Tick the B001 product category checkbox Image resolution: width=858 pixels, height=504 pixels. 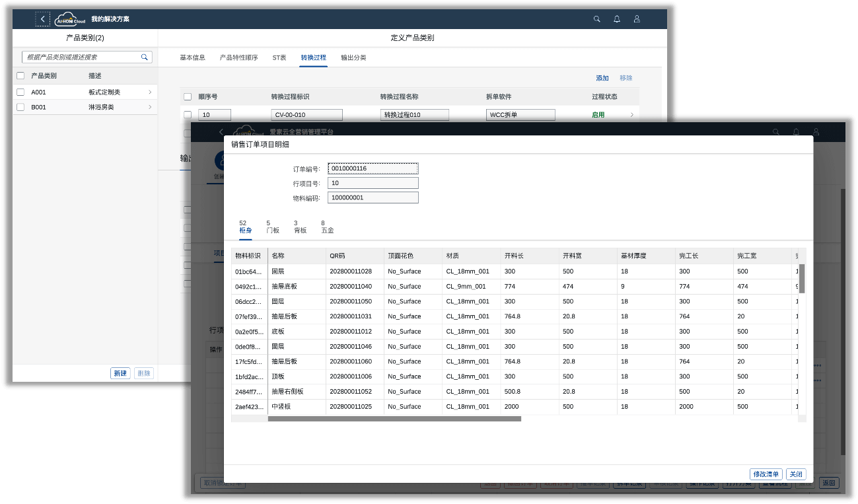(x=20, y=107)
